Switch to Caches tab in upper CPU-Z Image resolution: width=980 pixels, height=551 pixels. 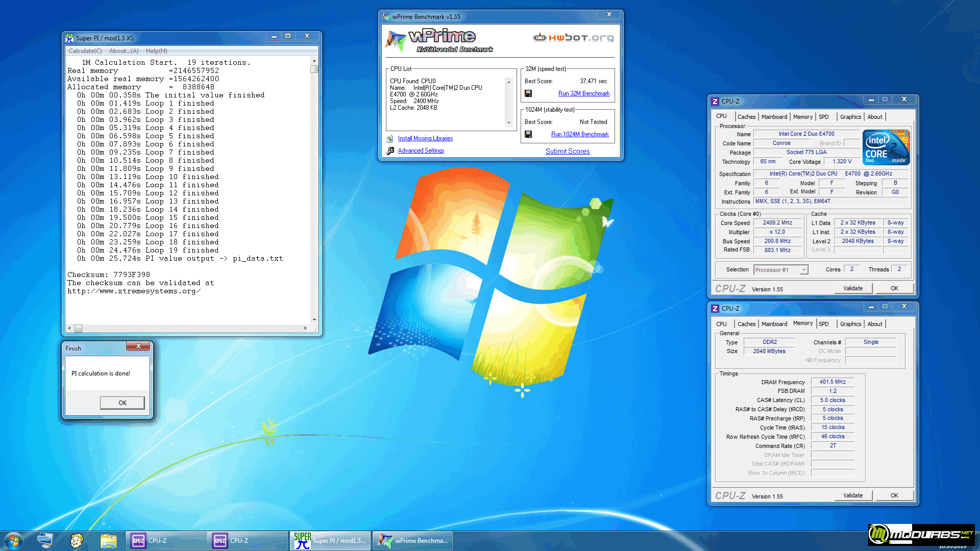pyautogui.click(x=746, y=117)
